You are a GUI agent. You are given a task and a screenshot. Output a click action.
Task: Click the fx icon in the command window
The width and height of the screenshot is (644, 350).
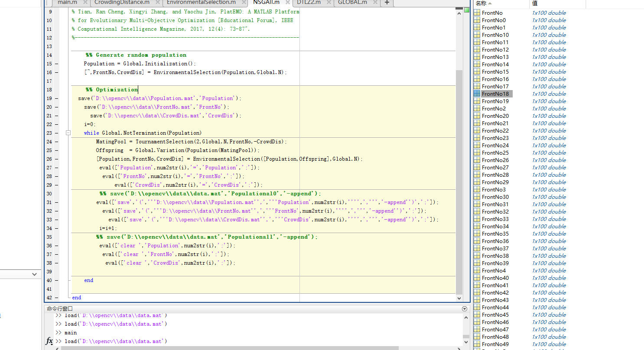click(49, 341)
